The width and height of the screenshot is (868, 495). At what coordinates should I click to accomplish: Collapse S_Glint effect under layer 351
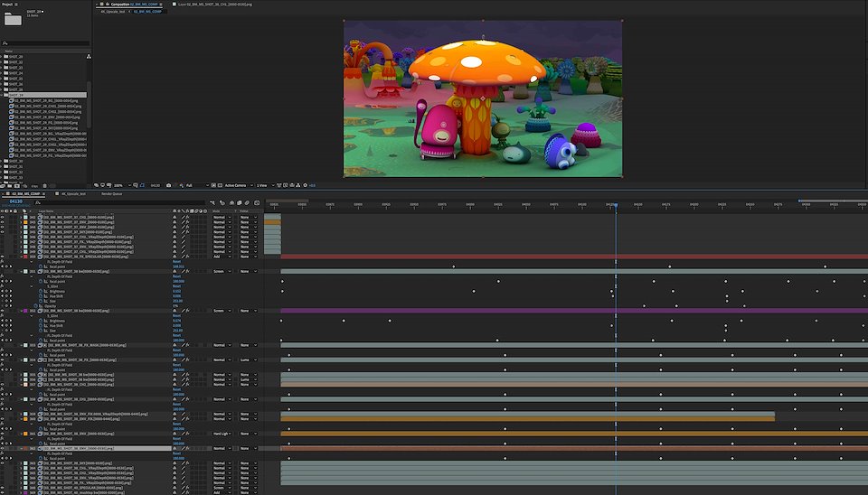click(x=32, y=286)
